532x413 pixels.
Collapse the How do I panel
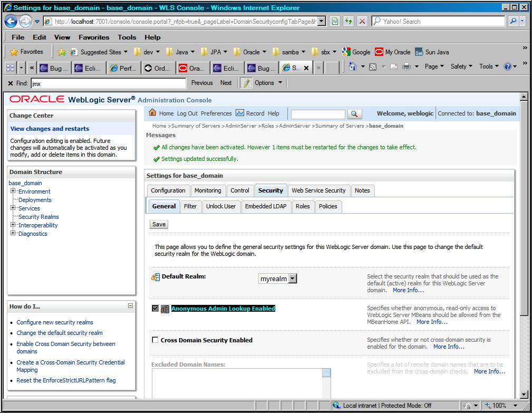point(130,306)
